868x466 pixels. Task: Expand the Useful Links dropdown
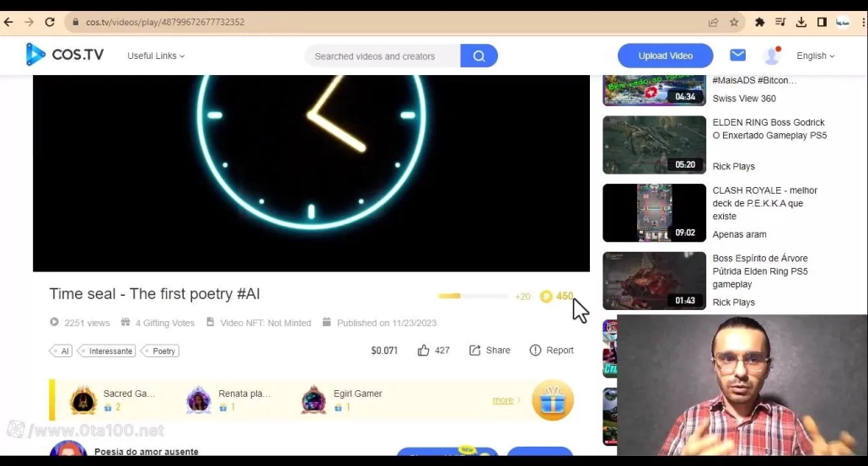click(156, 56)
